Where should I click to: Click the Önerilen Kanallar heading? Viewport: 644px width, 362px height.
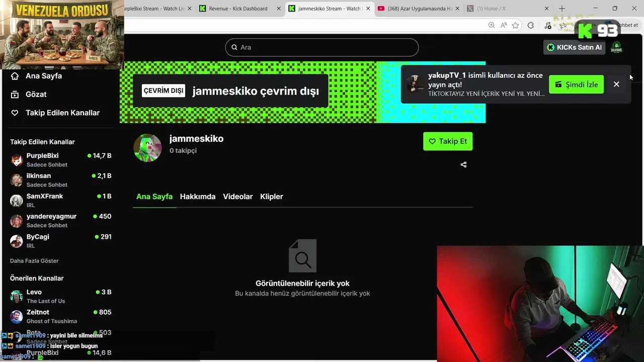(37, 279)
